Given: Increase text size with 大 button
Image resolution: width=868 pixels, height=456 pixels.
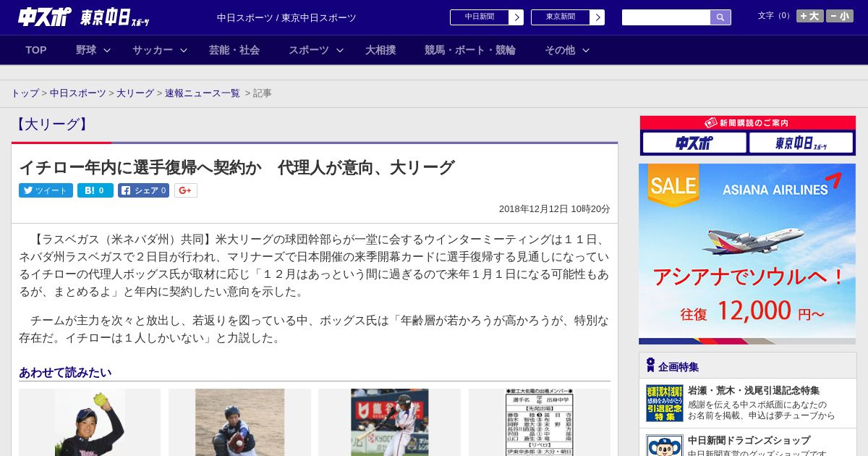Looking at the screenshot, I should point(809,16).
